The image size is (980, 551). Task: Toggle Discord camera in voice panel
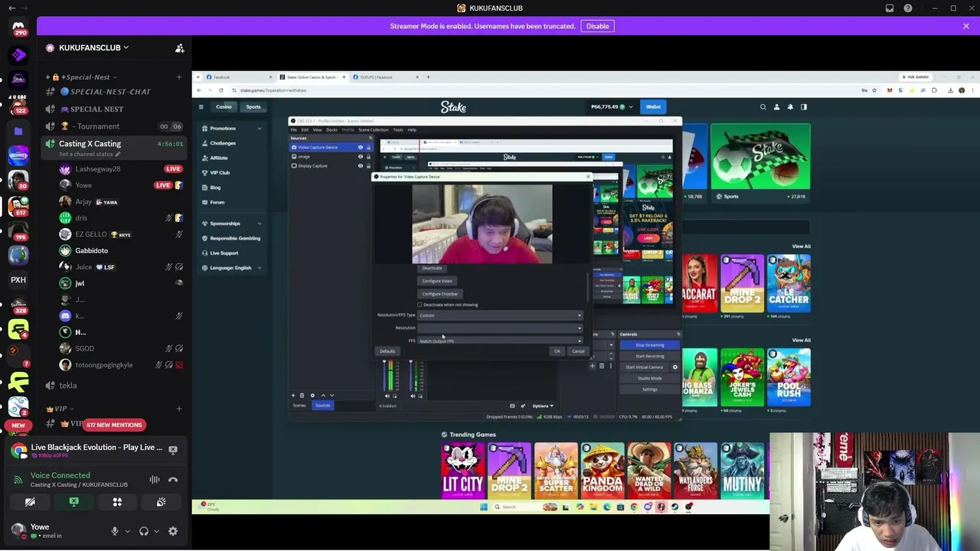point(30,502)
